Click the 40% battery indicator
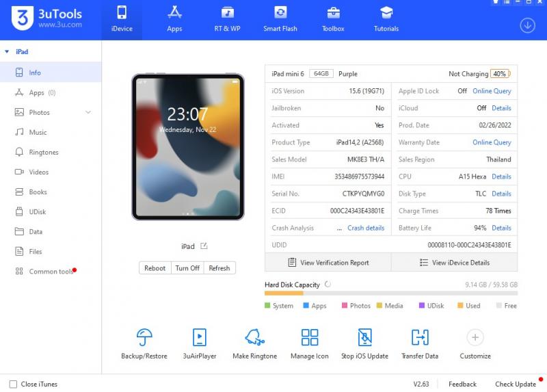 [x=501, y=74]
